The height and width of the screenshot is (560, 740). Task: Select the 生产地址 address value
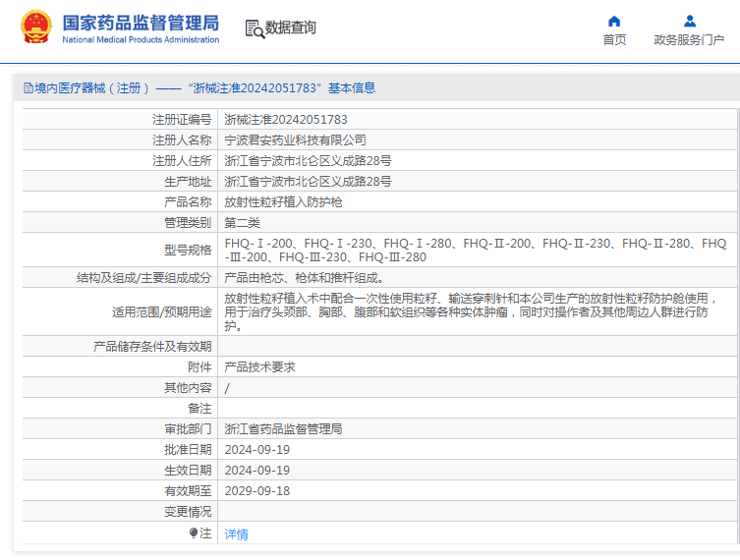click(x=309, y=182)
